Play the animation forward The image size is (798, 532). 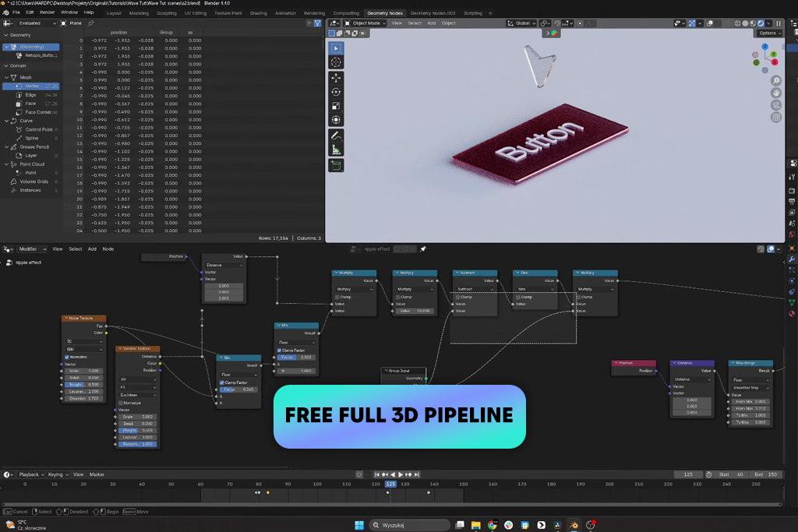coord(401,474)
